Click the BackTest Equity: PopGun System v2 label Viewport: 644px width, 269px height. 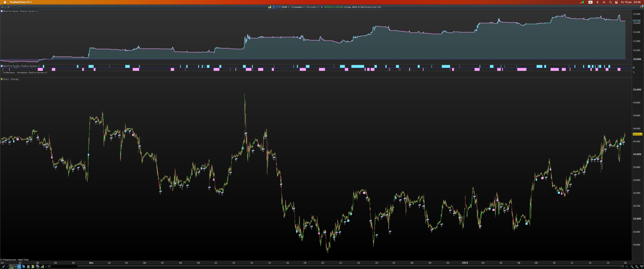21,11
